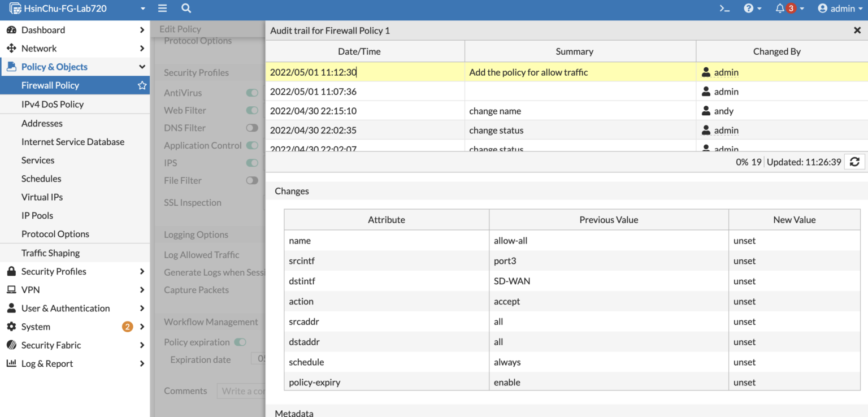Close the audit trail panel
The image size is (868, 417).
click(x=857, y=31)
